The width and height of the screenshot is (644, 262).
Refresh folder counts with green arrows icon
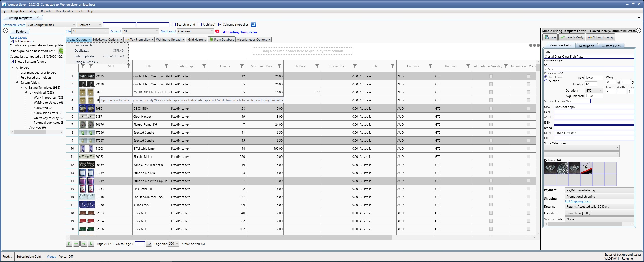tap(61, 51)
